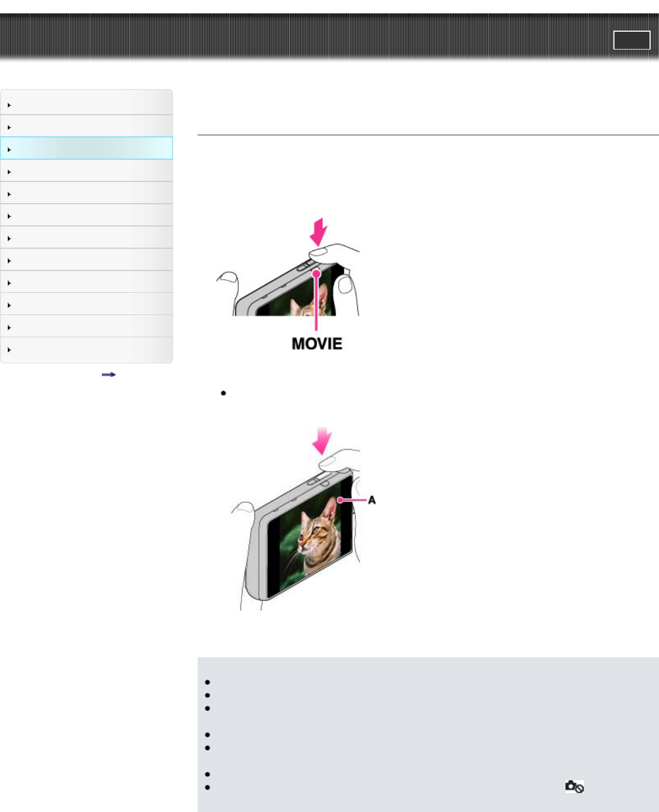Image resolution: width=659 pixels, height=812 pixels.
Task: Open the sixth sidebar menu item
Action: tap(86, 215)
